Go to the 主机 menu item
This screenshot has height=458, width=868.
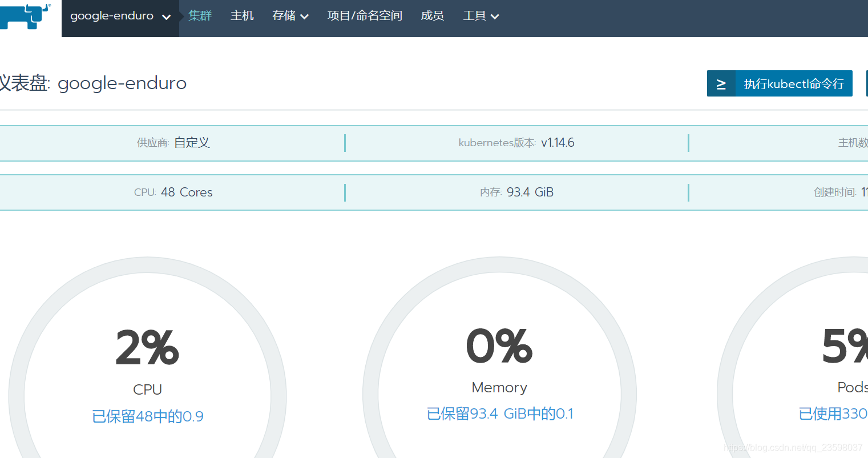click(x=242, y=16)
